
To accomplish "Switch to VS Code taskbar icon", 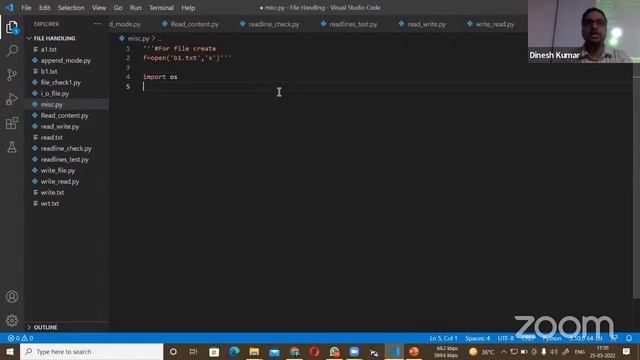I will point(394,351).
